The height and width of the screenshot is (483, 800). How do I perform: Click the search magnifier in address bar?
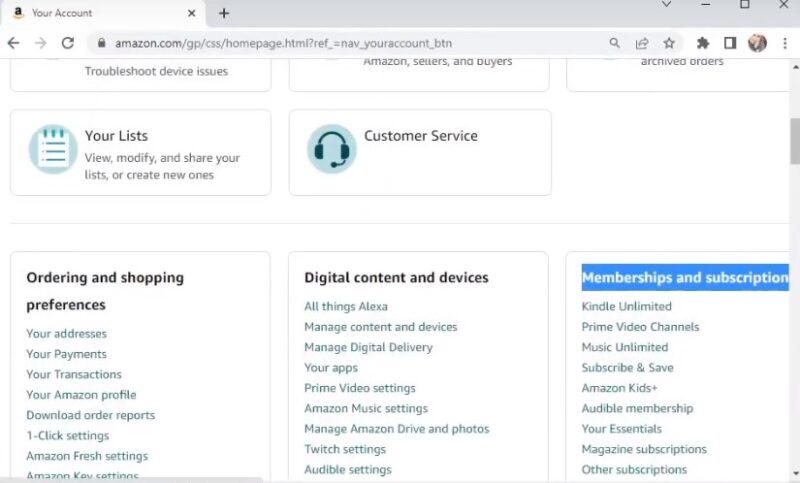pos(615,43)
